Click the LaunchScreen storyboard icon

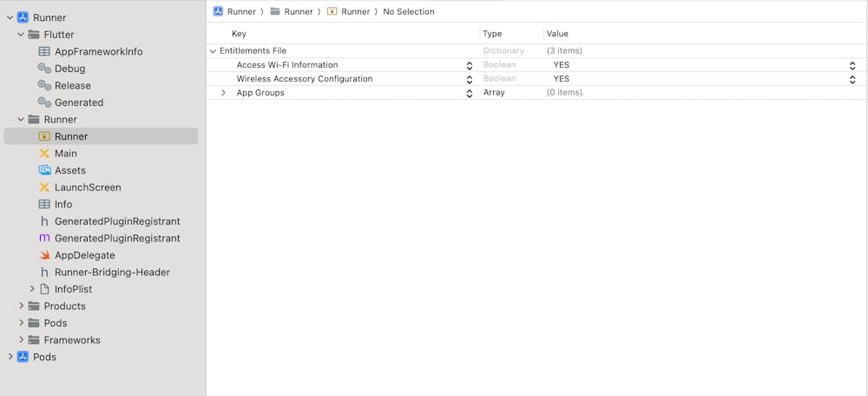tap(44, 188)
